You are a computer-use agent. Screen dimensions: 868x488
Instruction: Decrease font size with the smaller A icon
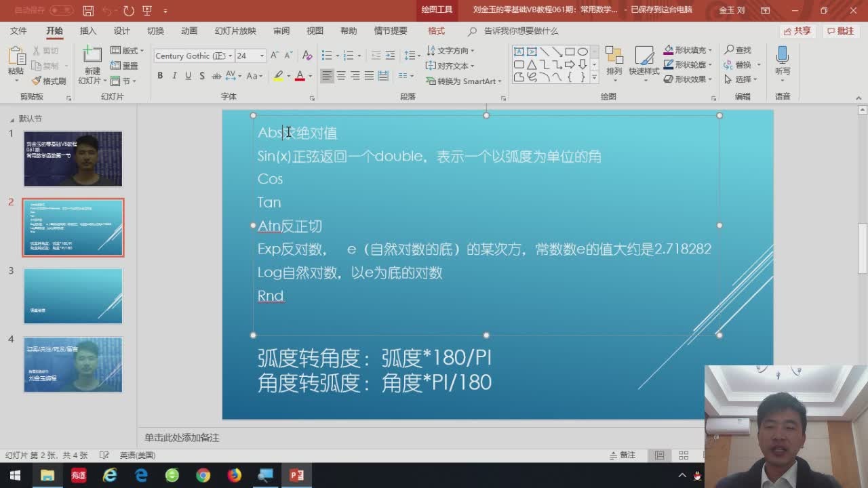click(x=289, y=56)
